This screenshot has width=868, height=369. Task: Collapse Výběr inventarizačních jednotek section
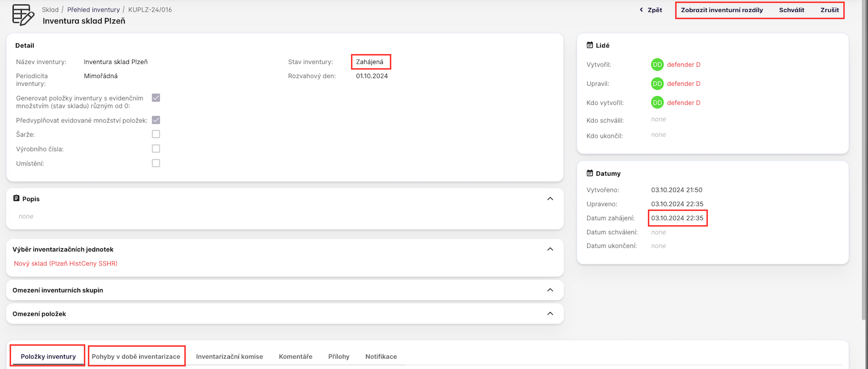click(550, 249)
